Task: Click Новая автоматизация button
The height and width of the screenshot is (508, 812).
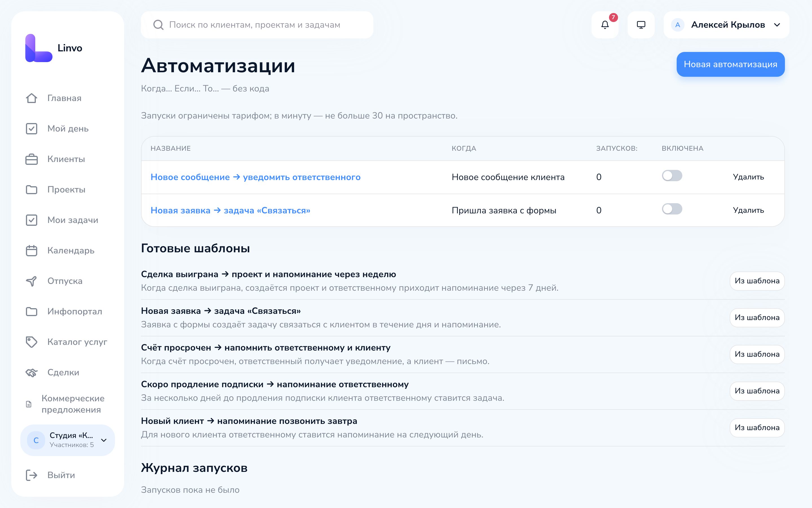Action: [731, 65]
